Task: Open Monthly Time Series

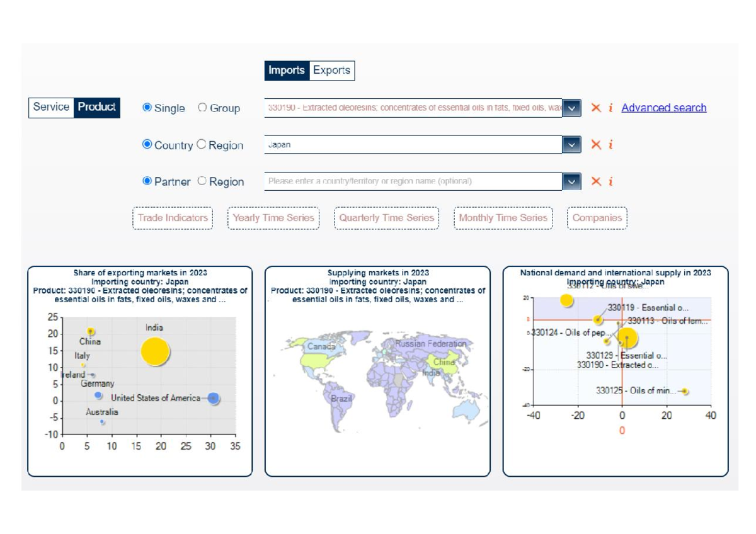Action: (503, 218)
